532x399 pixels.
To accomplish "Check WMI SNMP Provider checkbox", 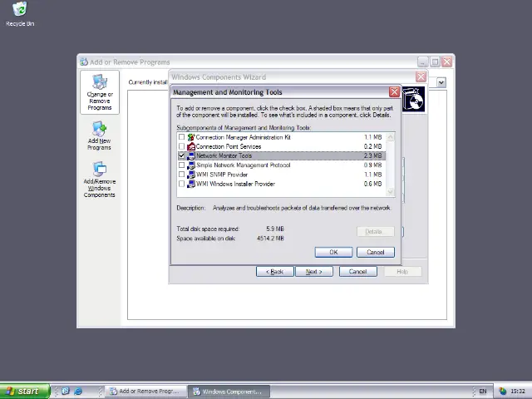I will pos(181,175).
